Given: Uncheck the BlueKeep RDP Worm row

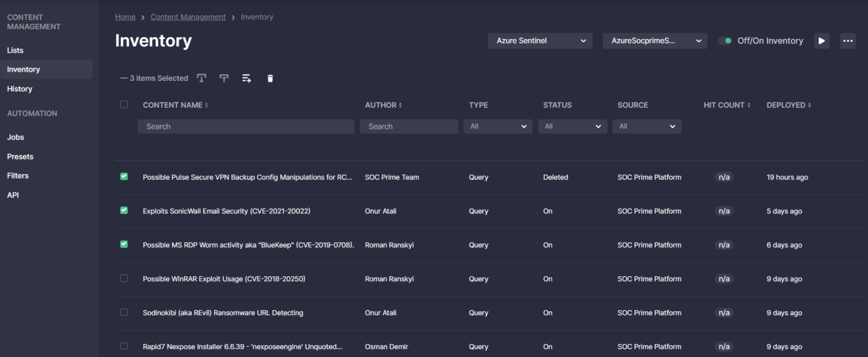Looking at the screenshot, I should coord(124,245).
